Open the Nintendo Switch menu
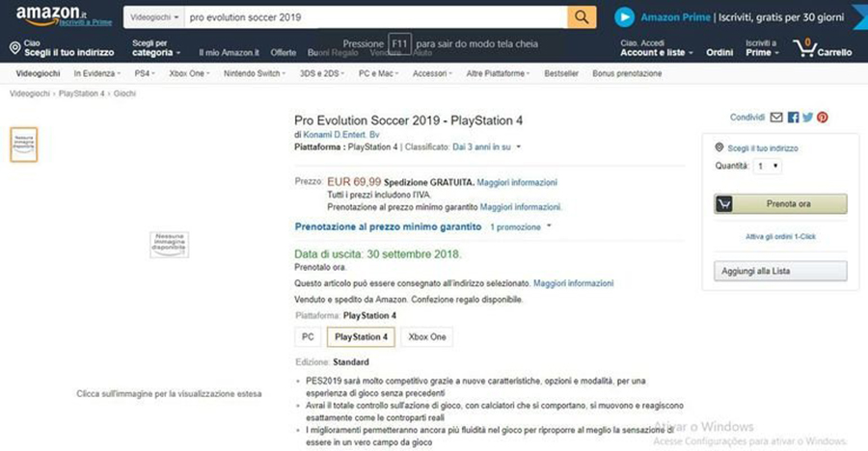 pos(254,73)
